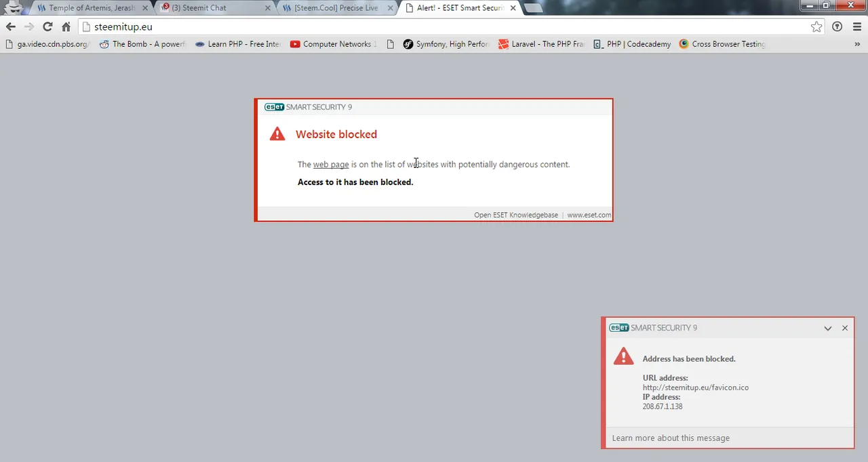The height and width of the screenshot is (462, 868).
Task: Close the ESET notification popup
Action: pos(845,328)
